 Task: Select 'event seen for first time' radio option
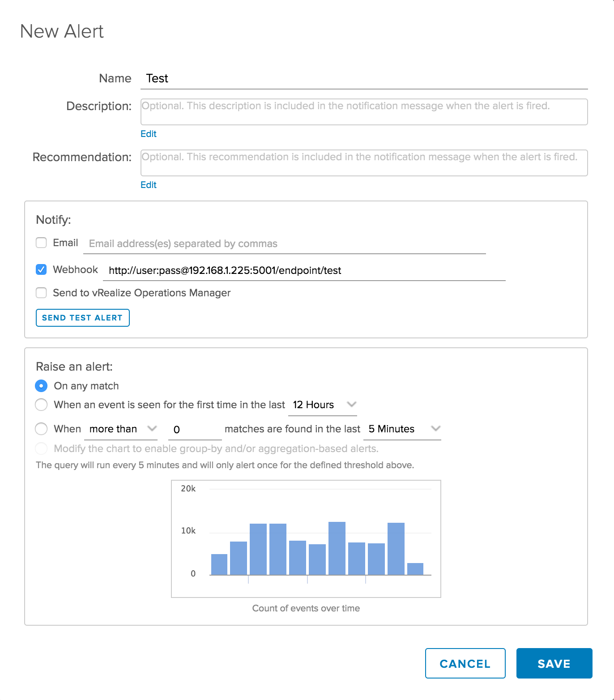pyautogui.click(x=41, y=405)
